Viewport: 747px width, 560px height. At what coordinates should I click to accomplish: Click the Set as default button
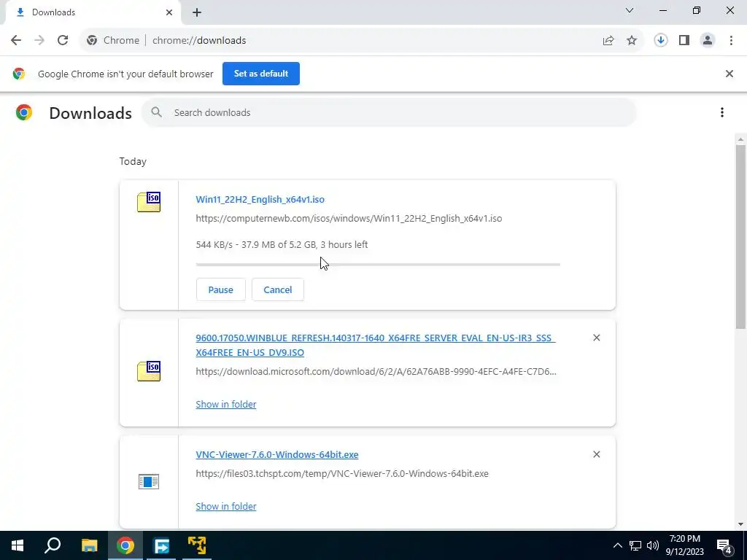pyautogui.click(x=261, y=74)
